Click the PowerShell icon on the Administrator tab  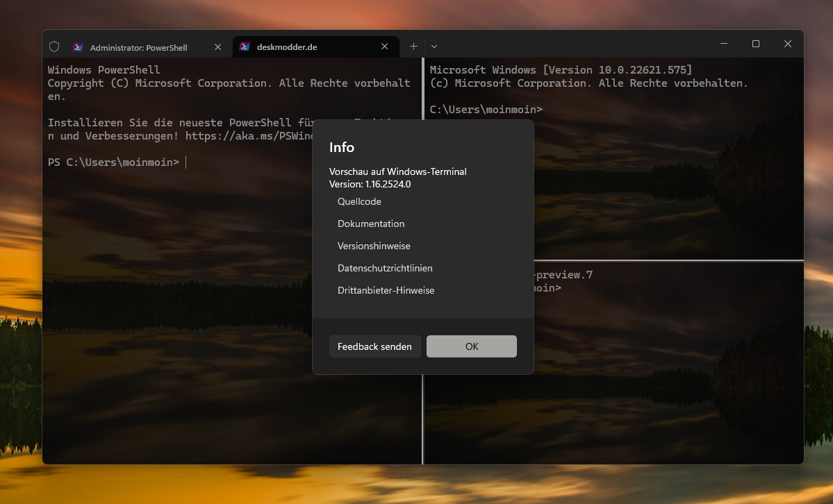point(78,47)
